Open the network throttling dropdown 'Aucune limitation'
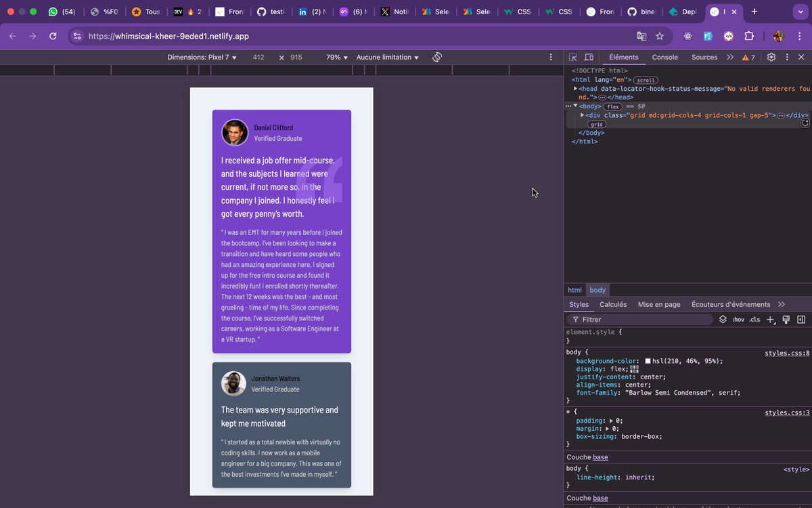The image size is (812, 508). point(386,57)
